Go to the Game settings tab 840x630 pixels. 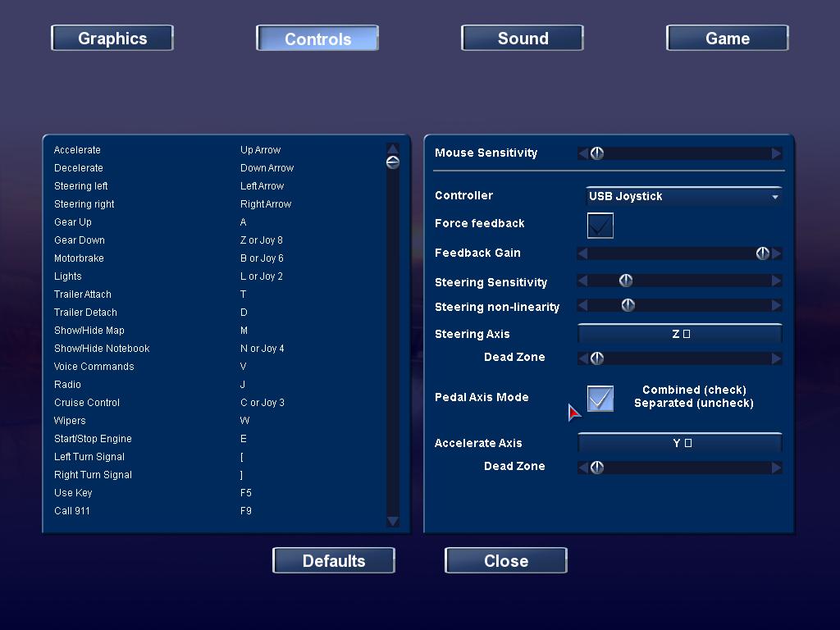pyautogui.click(x=728, y=38)
